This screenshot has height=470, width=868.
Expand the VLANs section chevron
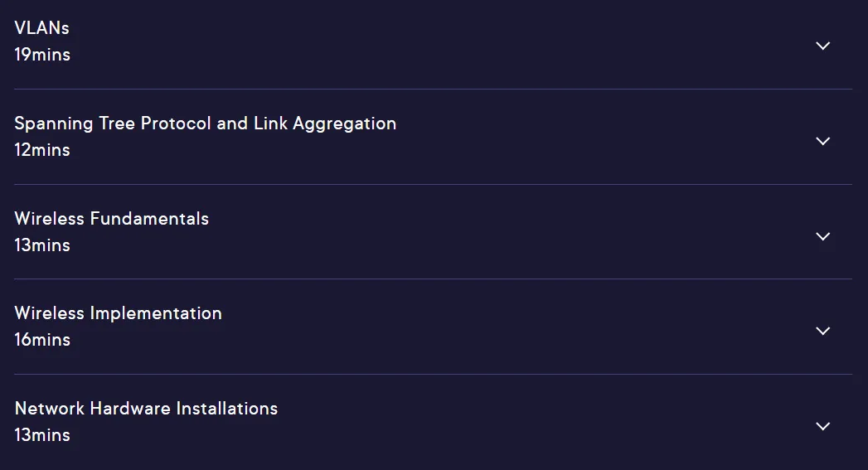822,46
